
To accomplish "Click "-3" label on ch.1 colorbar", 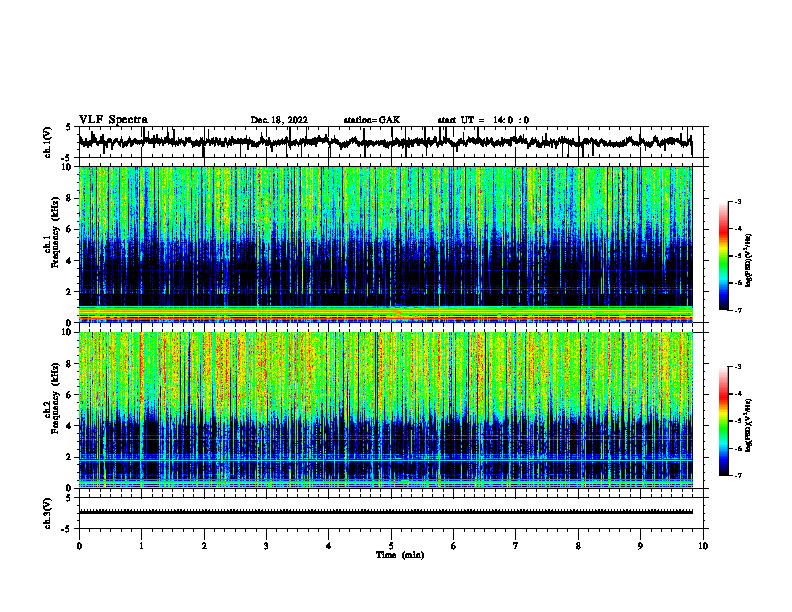I will (x=738, y=202).
